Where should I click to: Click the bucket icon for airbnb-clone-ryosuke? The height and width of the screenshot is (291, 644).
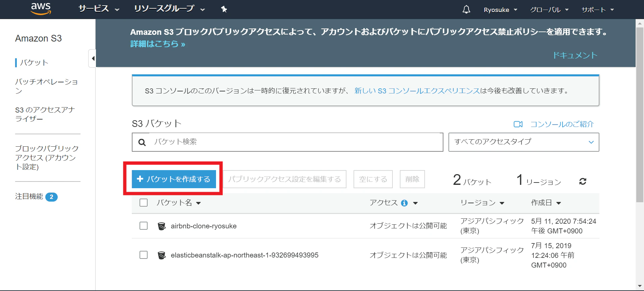(x=162, y=226)
